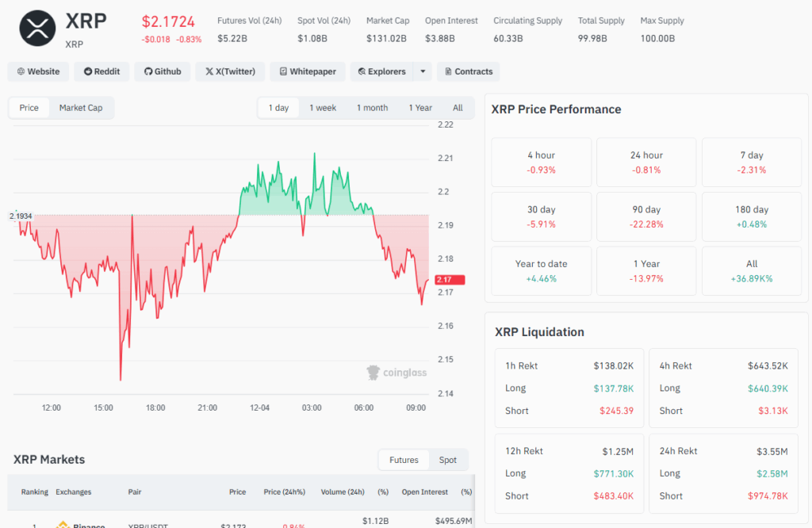Open the Whitepaper link button
Image resolution: width=812 pixels, height=528 pixels.
tap(308, 71)
